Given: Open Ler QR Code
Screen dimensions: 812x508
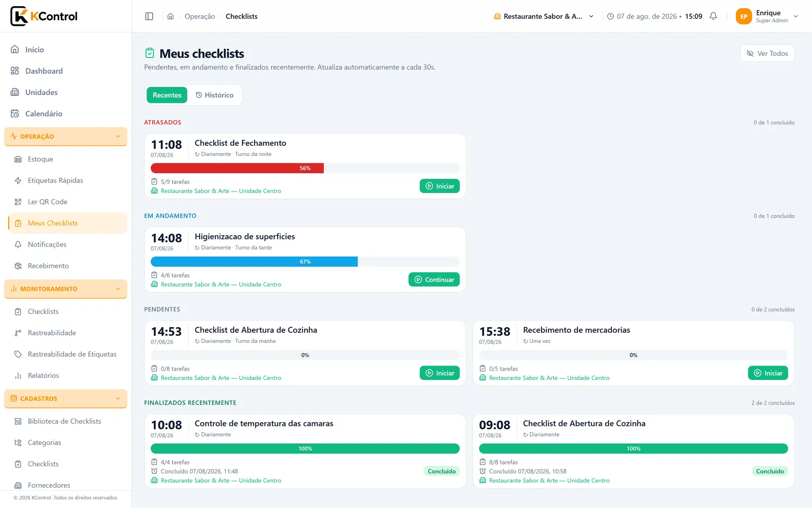Looking at the screenshot, I should tap(65, 202).
